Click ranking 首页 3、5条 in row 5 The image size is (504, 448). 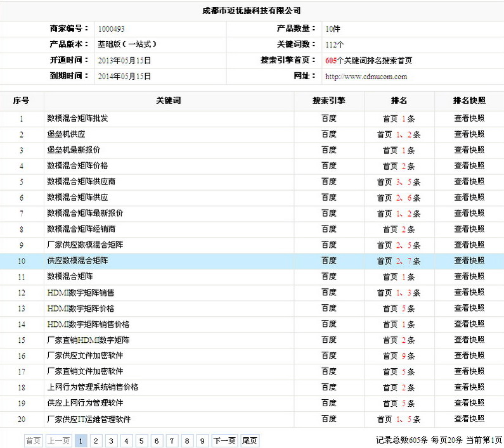(399, 182)
